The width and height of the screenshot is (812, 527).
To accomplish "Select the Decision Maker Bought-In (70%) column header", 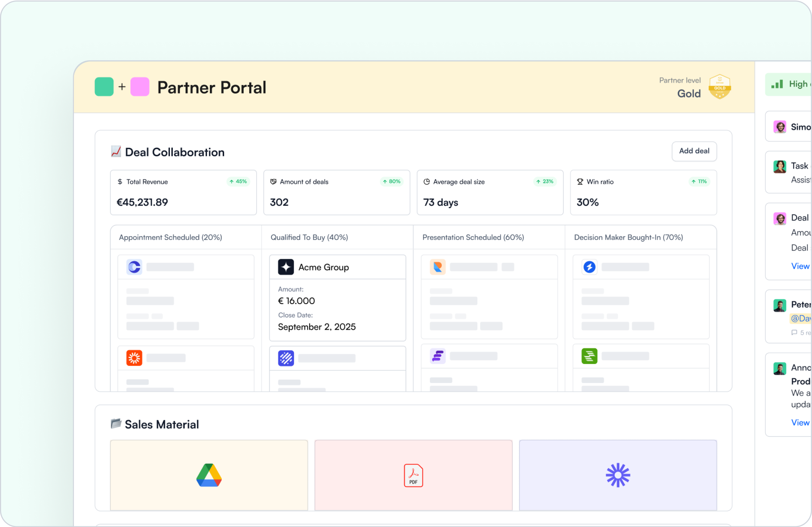I will [629, 237].
